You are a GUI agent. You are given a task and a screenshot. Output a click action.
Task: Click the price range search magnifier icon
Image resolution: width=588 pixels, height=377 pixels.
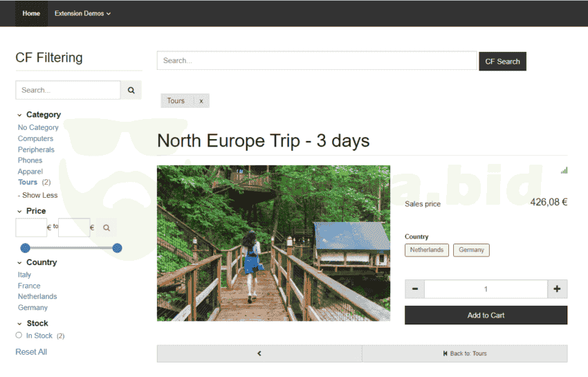(107, 228)
